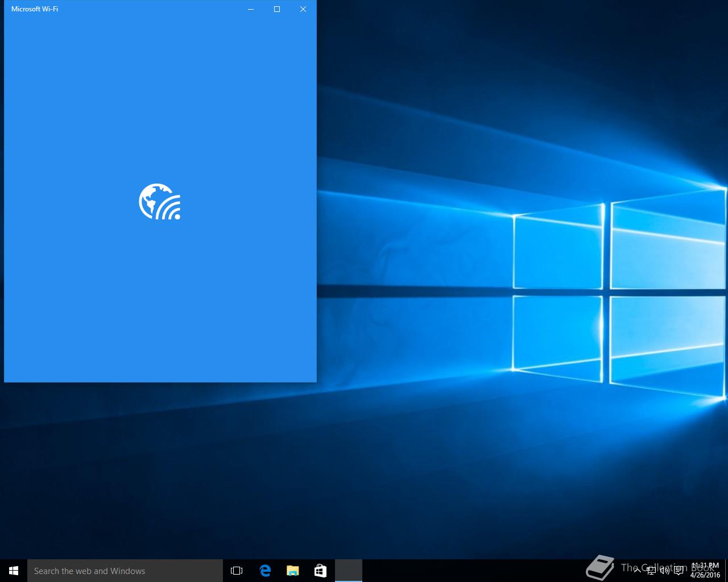Maximize the Microsoft Wi-Fi window
The height and width of the screenshot is (582, 728).
tap(277, 9)
